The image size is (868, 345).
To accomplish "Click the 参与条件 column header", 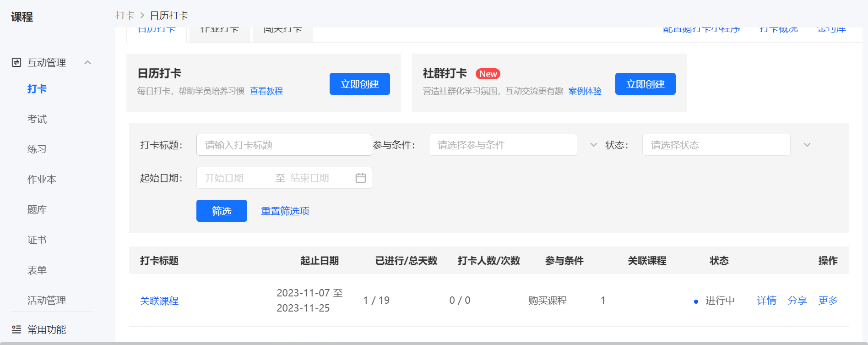I will [x=564, y=261].
